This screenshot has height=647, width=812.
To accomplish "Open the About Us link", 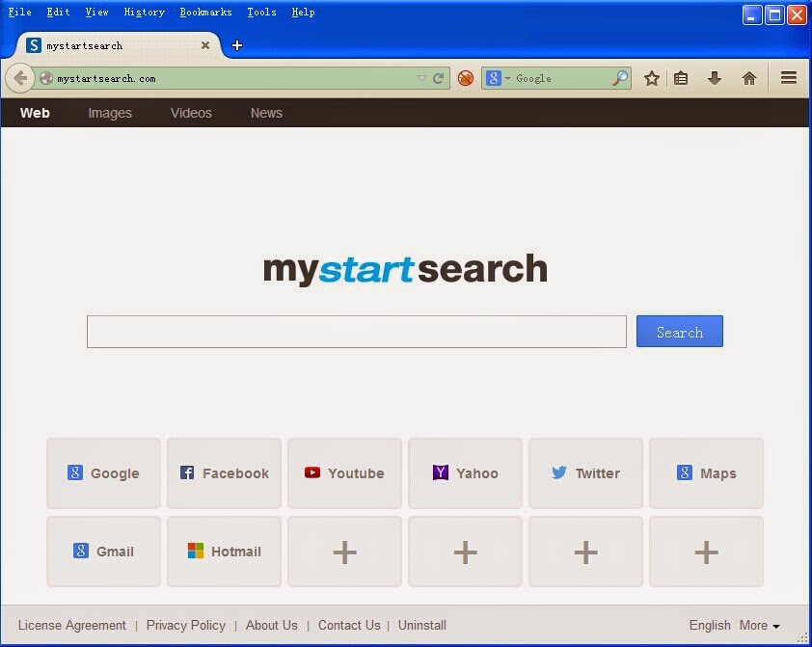I will point(271,625).
